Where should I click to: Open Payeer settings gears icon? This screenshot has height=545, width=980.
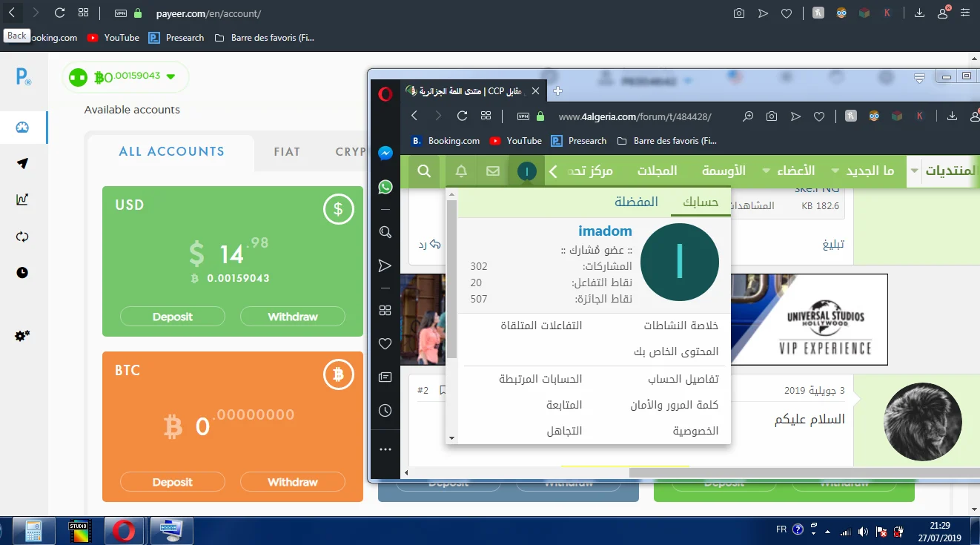(x=22, y=336)
